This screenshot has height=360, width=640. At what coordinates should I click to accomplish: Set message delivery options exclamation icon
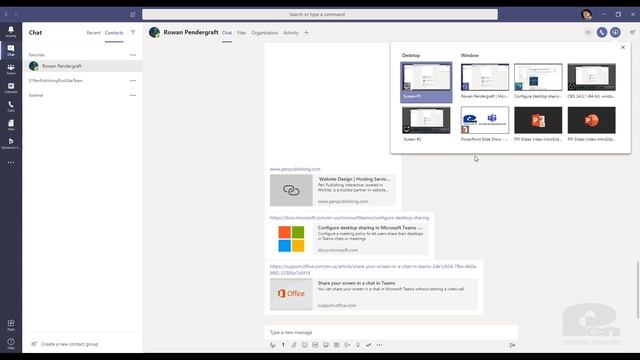(283, 345)
